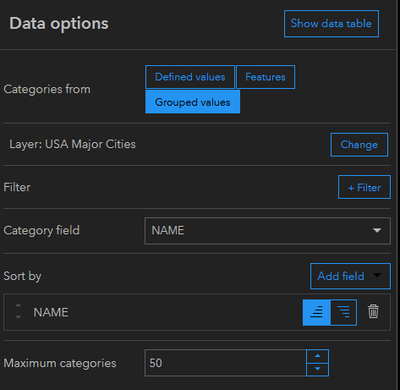400x390 pixels.
Task: Open the Category field NAME dropdown
Action: pyautogui.click(x=267, y=231)
